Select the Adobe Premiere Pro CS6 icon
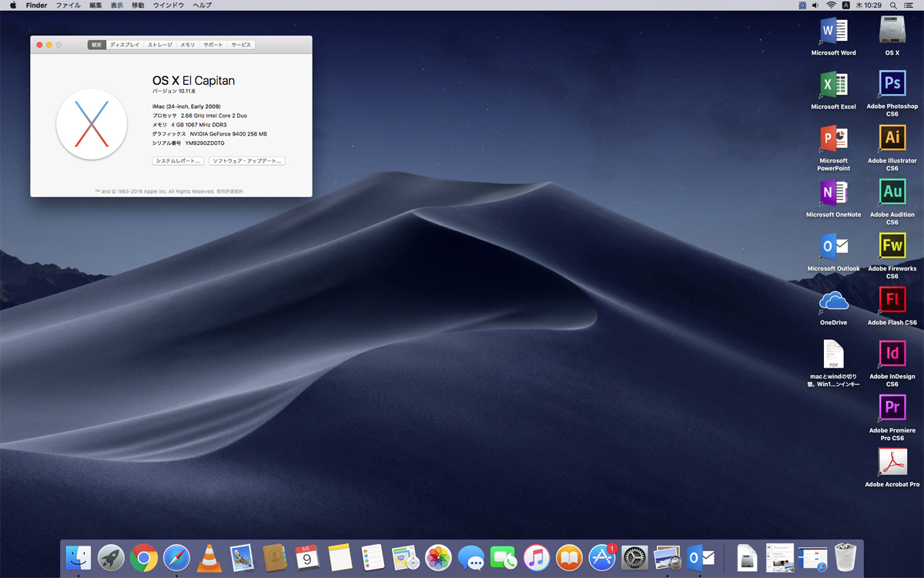Viewport: 924px width, 578px height. point(892,408)
